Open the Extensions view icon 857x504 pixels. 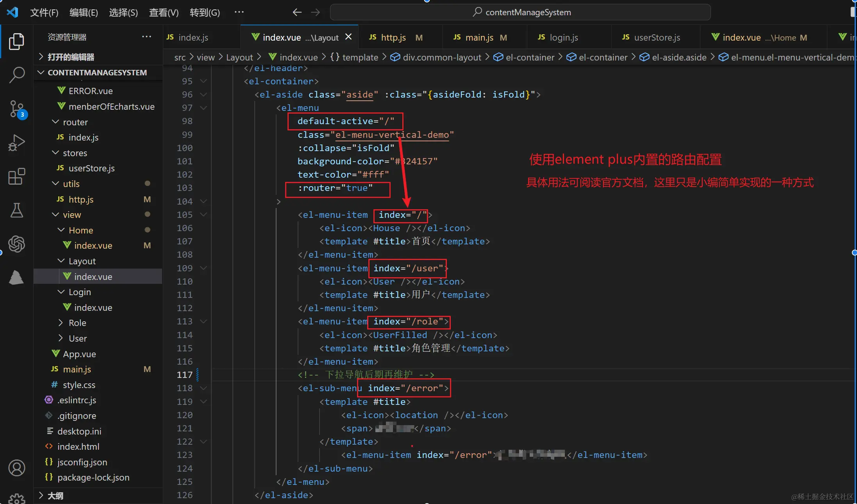[x=16, y=176]
